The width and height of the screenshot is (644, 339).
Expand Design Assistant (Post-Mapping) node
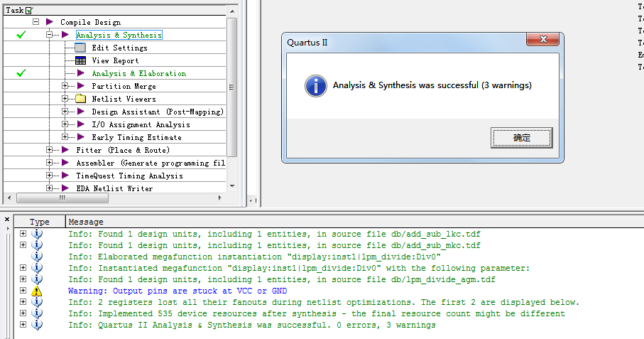point(65,112)
